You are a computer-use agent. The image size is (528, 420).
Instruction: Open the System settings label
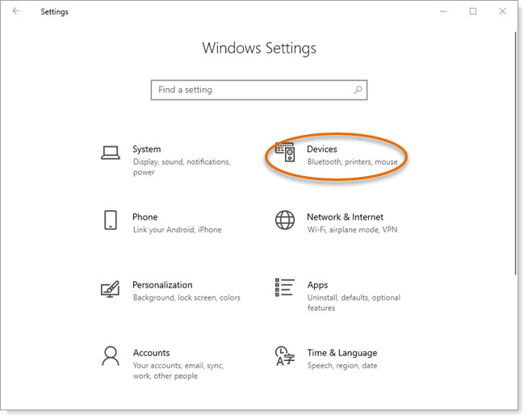[146, 149]
